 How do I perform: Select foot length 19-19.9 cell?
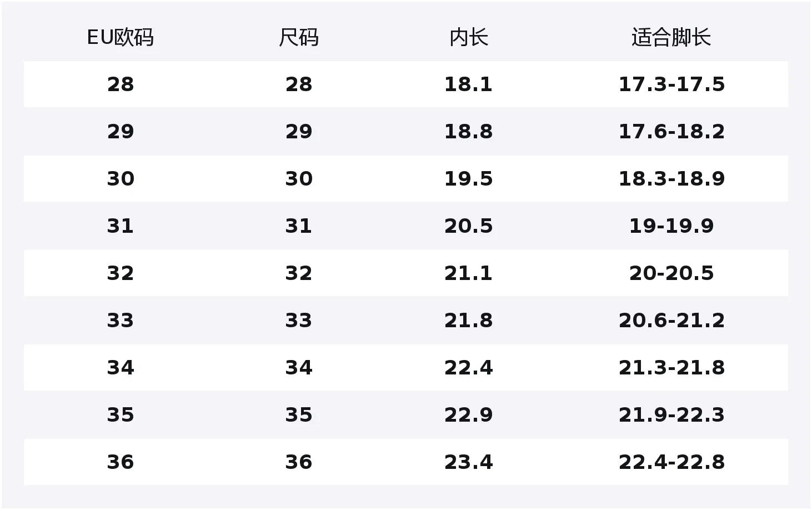point(671,226)
